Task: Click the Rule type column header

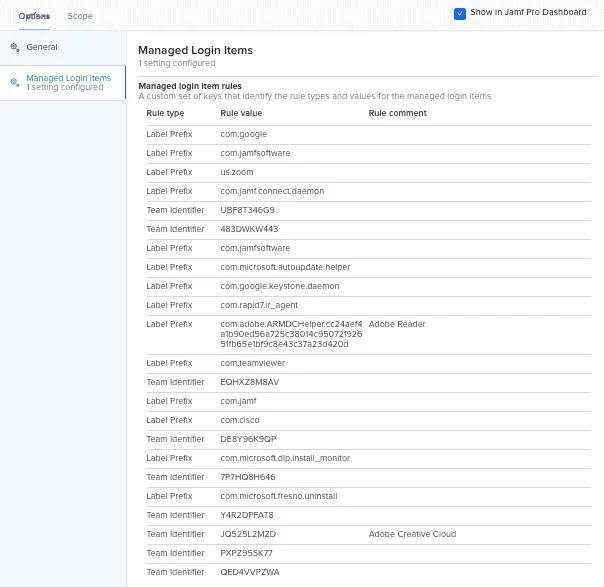Action: coord(165,113)
